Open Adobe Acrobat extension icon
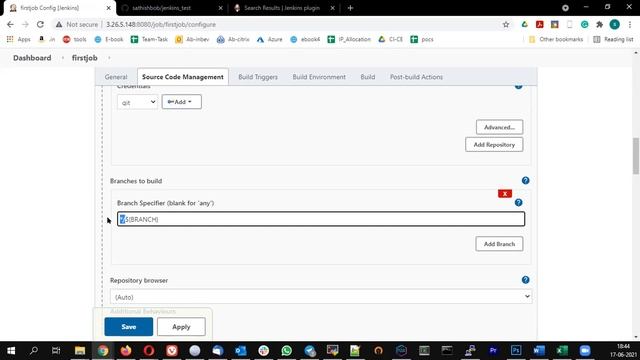The image size is (640, 360). tap(540, 24)
